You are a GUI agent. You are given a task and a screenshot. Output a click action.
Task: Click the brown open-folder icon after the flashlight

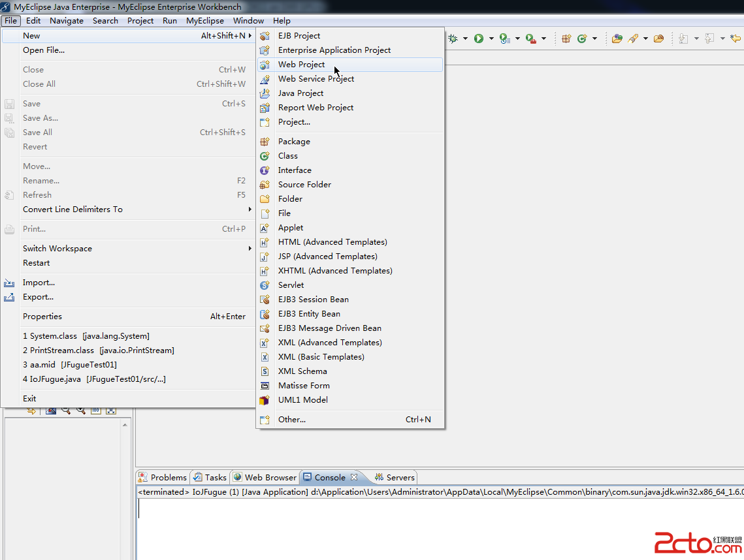click(x=658, y=39)
